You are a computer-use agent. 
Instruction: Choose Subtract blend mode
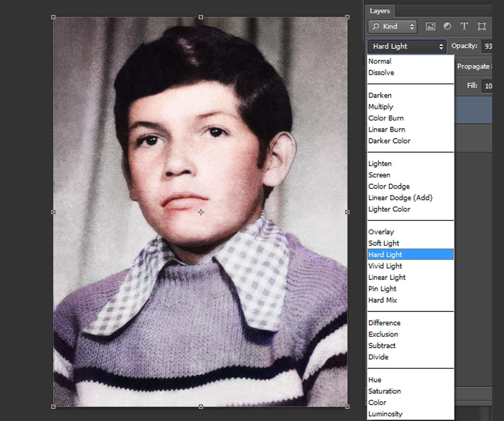coord(411,345)
